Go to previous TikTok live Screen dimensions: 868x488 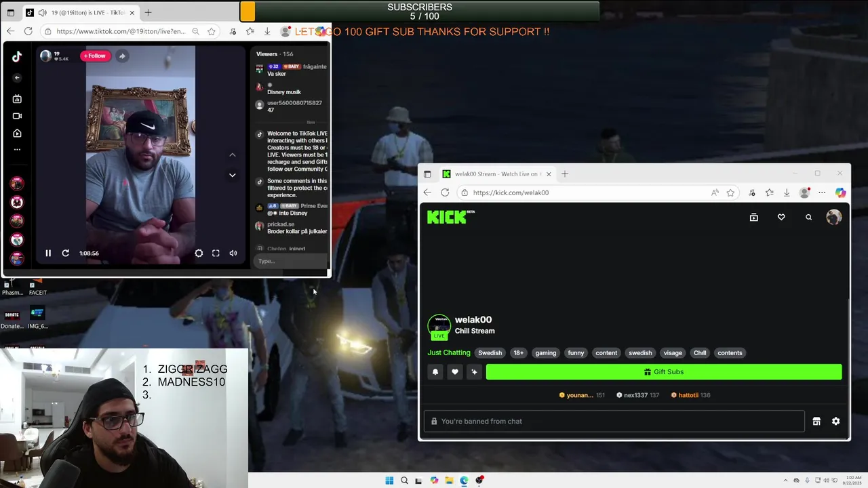point(232,155)
